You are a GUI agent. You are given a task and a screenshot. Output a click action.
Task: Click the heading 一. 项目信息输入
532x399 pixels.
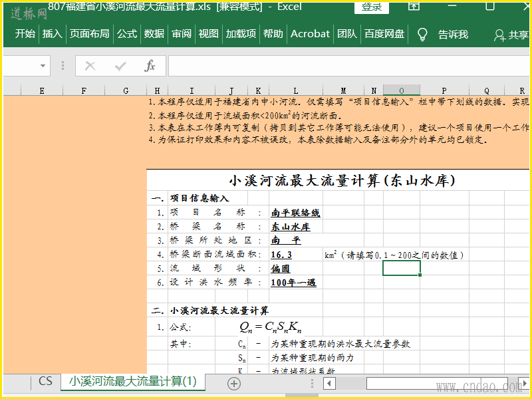coord(190,198)
